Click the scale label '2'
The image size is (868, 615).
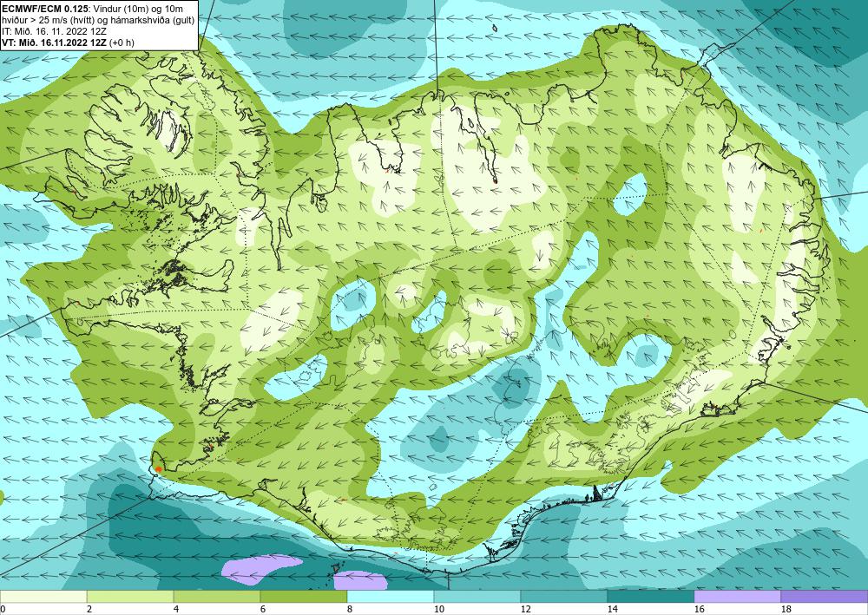point(89,609)
